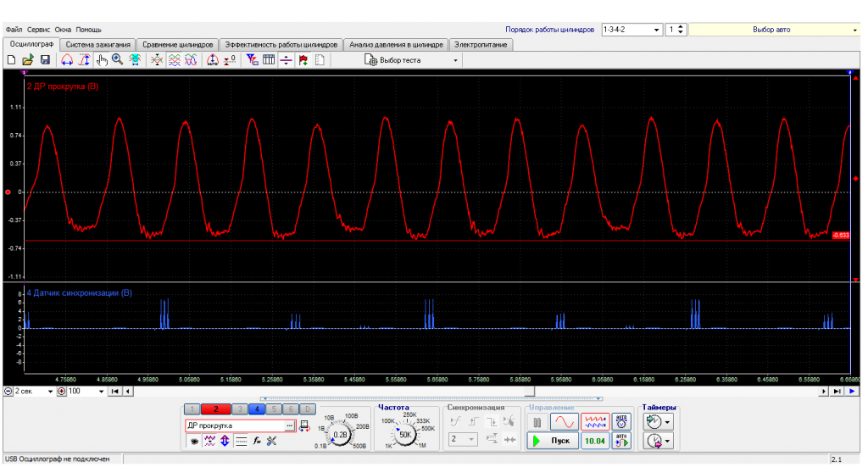Click the cyan signal auto-fit icon
868x467 pixels.
[135, 60]
